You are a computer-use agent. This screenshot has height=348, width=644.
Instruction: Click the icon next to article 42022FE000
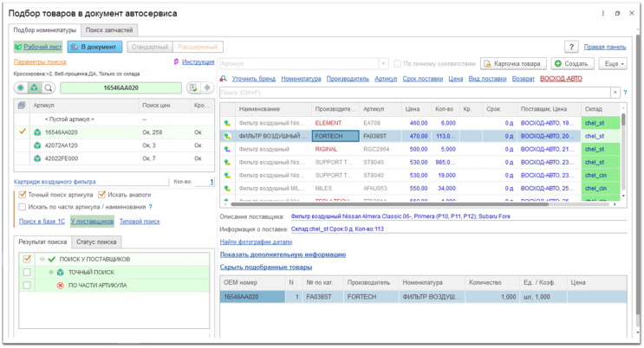(x=37, y=158)
